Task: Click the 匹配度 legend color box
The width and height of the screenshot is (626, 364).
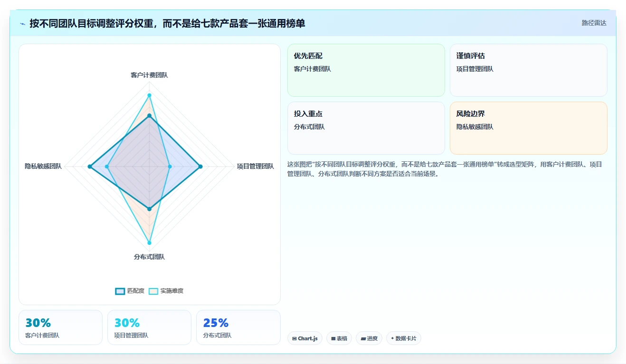Action: coord(120,291)
